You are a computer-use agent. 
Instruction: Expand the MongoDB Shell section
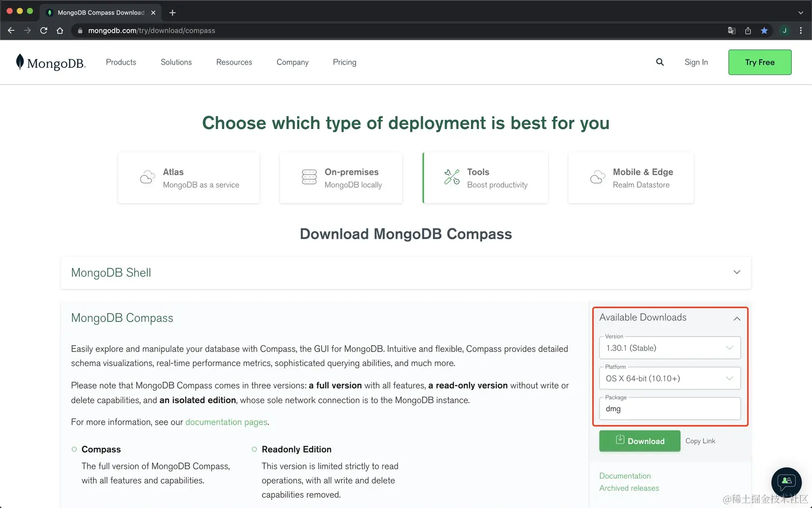pos(737,273)
